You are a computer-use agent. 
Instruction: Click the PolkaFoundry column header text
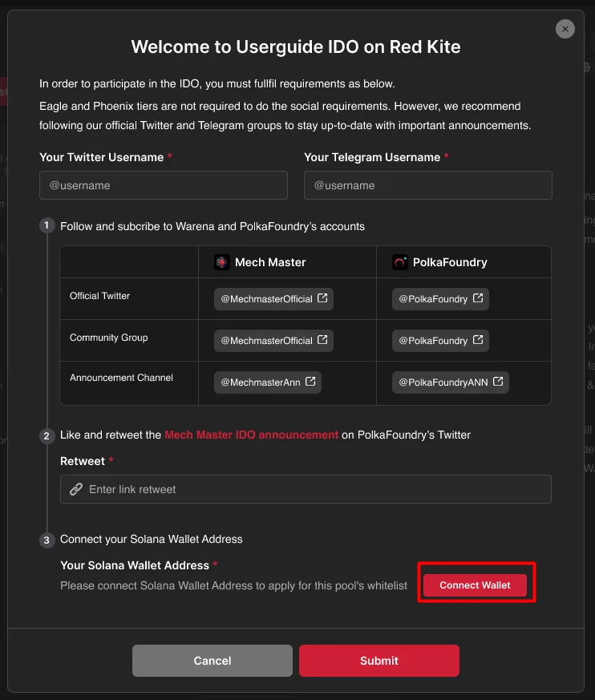click(450, 262)
